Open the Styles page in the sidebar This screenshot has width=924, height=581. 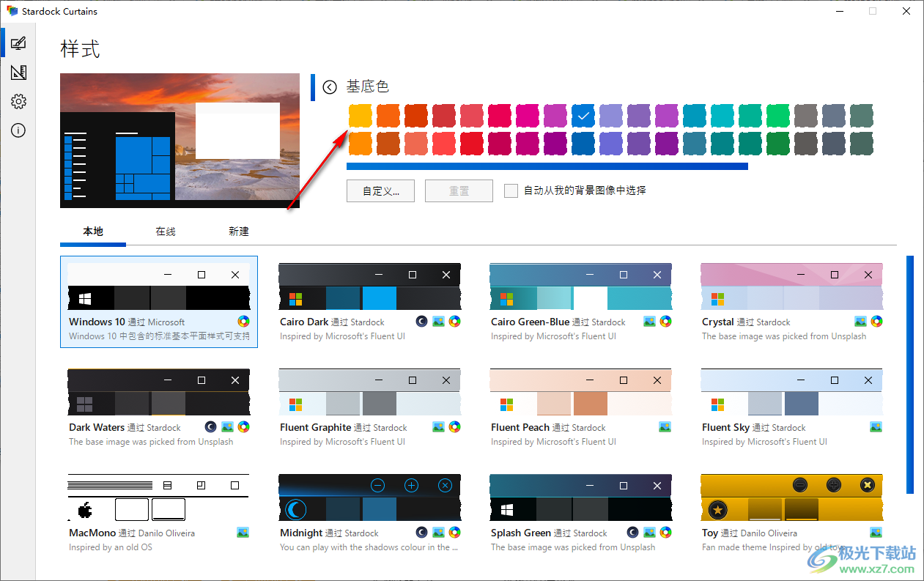pyautogui.click(x=18, y=43)
